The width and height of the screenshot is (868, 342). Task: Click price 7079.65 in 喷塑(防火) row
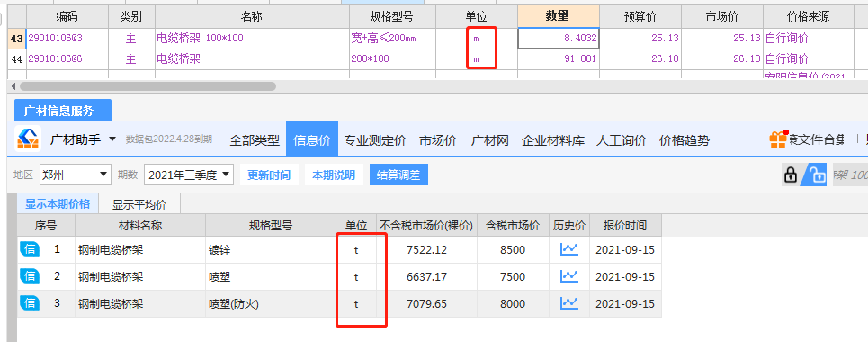pyautogui.click(x=426, y=304)
